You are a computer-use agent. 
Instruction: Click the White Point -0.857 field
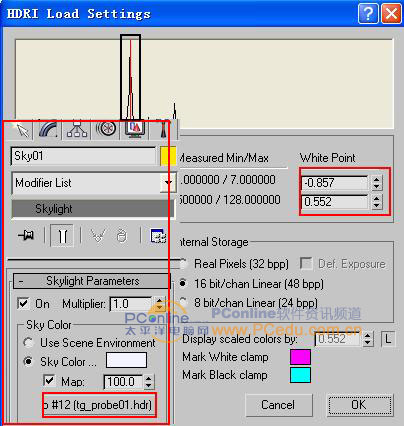pyautogui.click(x=335, y=183)
